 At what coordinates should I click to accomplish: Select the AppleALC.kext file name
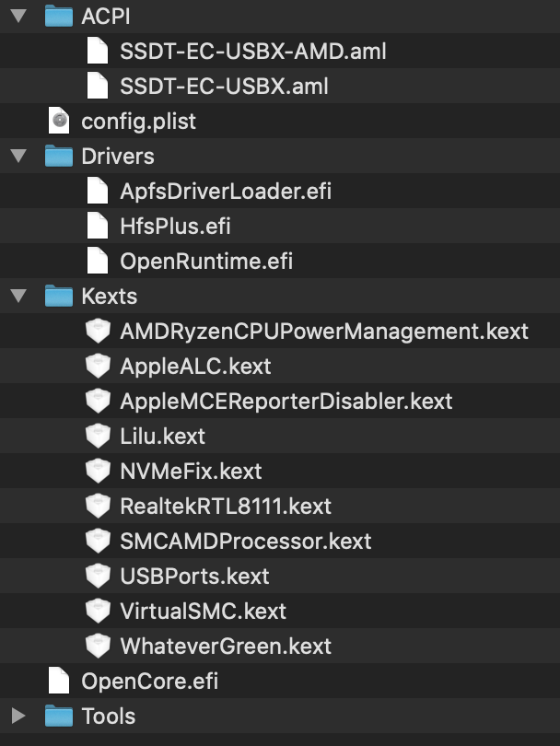pyautogui.click(x=196, y=366)
